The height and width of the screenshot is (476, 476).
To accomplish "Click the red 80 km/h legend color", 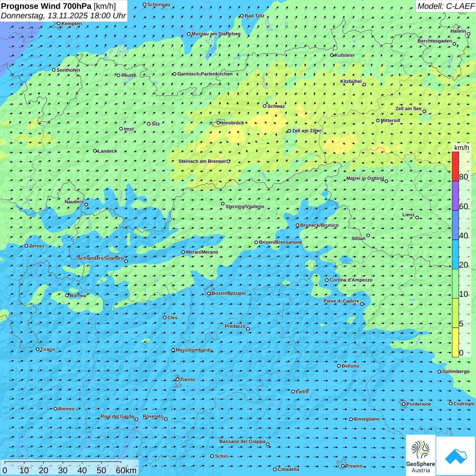I will point(455,166).
